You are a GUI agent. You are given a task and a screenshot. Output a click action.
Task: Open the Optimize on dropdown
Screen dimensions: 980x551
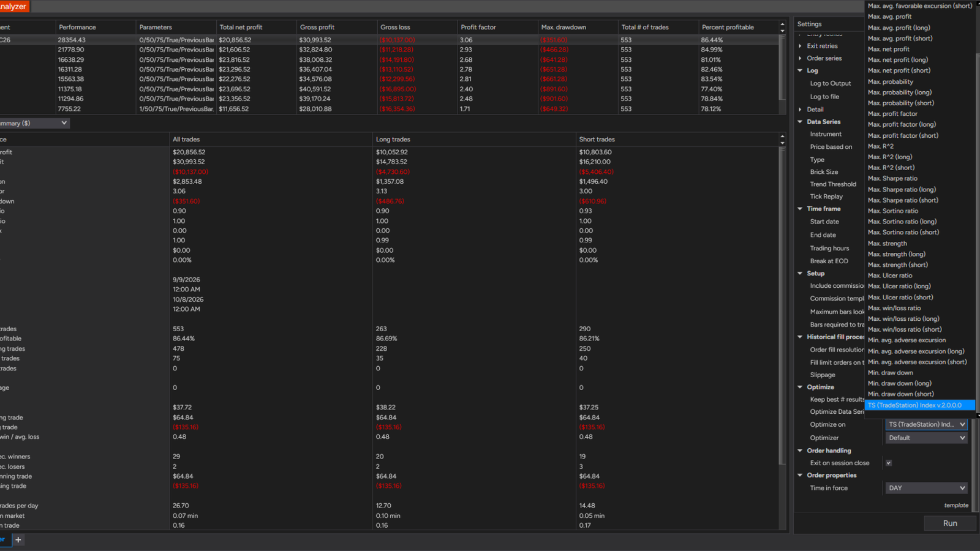[x=926, y=424]
